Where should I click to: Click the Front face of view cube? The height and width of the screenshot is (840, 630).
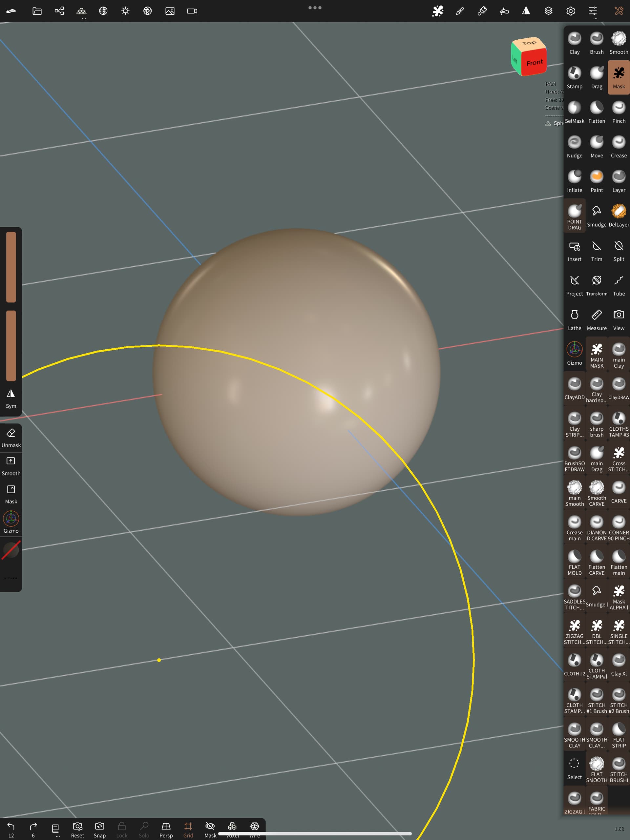tap(534, 63)
